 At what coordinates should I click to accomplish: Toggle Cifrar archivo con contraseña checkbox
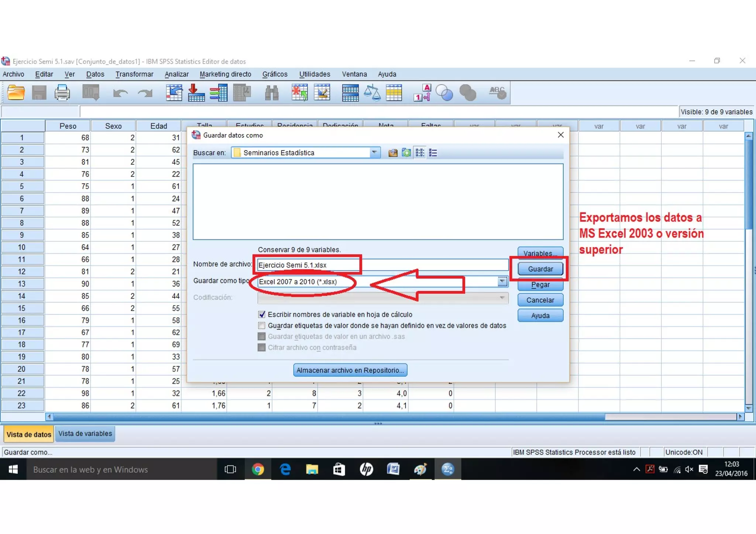coord(262,347)
